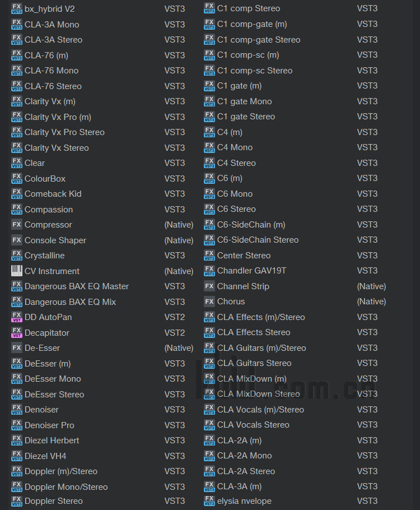
Task: Click the FX icon beside Compressor
Action: pyautogui.click(x=17, y=225)
